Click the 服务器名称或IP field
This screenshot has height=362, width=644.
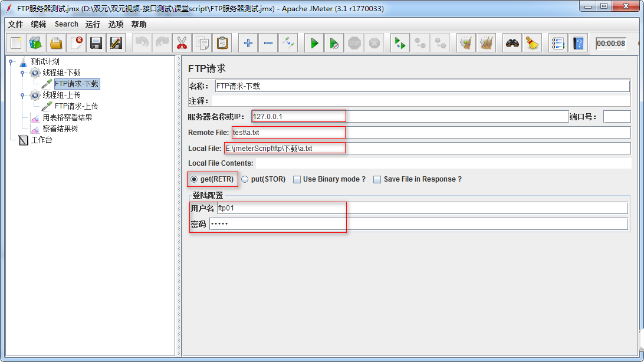(x=410, y=117)
